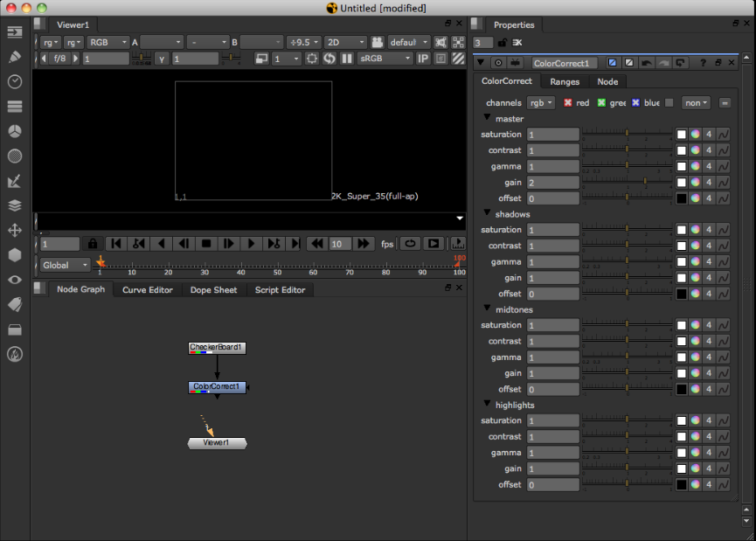Open the Merge tools (stacked layers icon)
The width and height of the screenshot is (756, 541).
click(x=13, y=205)
